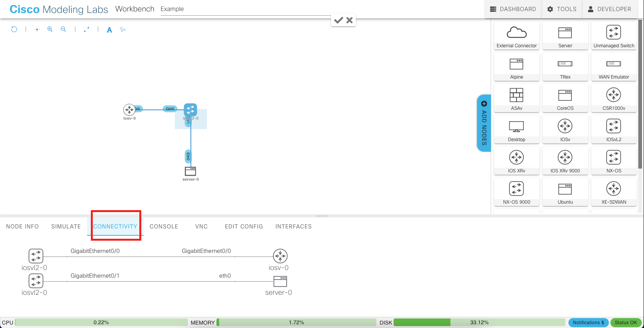Switch to VNC tab
Viewport: 644px width, 328px height.
click(202, 227)
